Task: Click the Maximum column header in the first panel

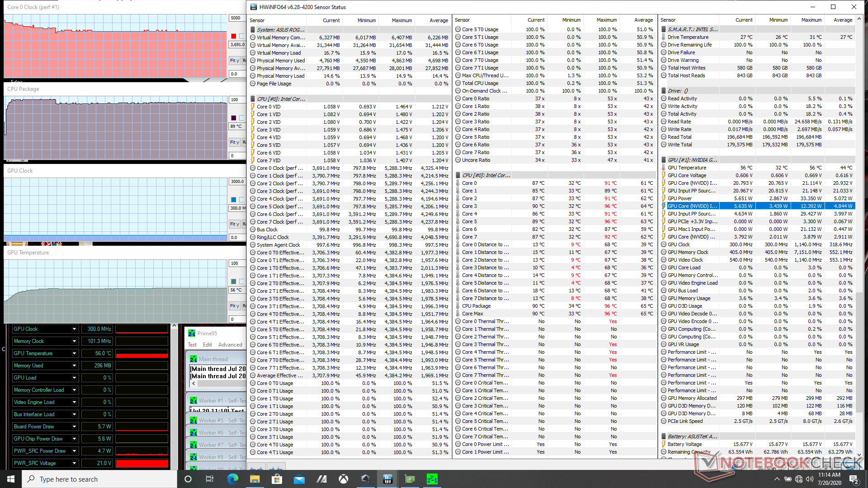Action: [x=401, y=20]
